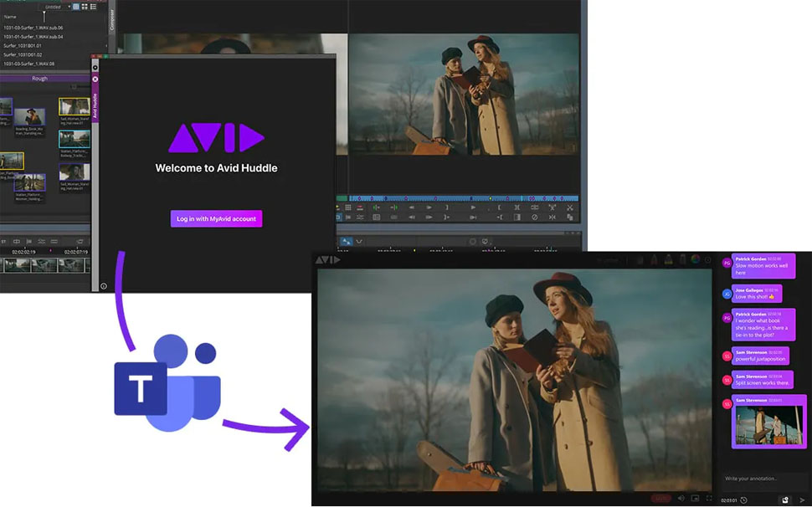
Task: Open the Untitled bin view dropdown
Action: tap(56, 7)
